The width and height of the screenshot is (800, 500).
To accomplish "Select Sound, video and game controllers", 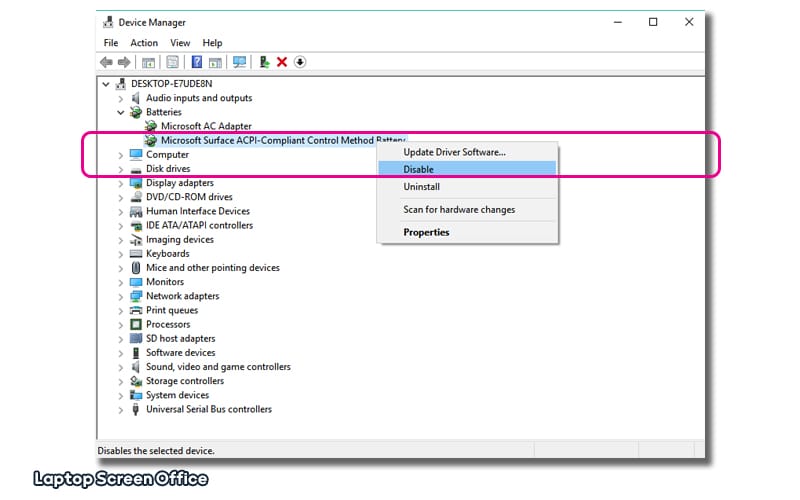I will (x=218, y=367).
